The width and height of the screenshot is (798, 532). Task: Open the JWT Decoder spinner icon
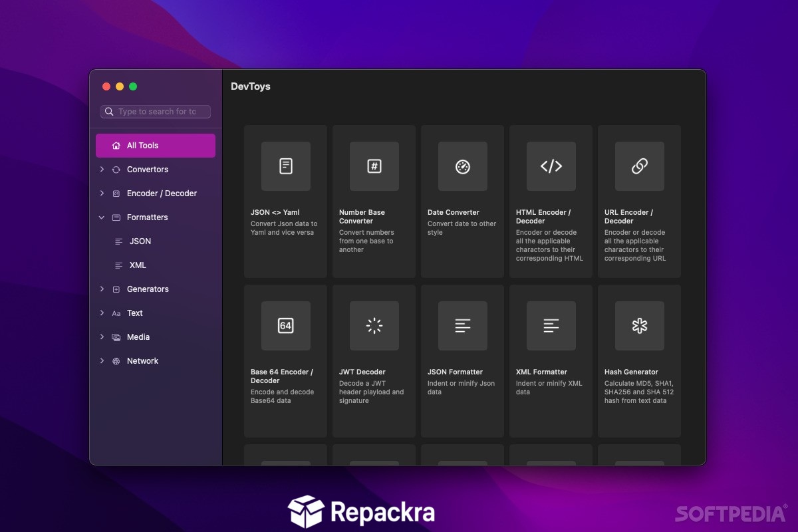point(374,326)
